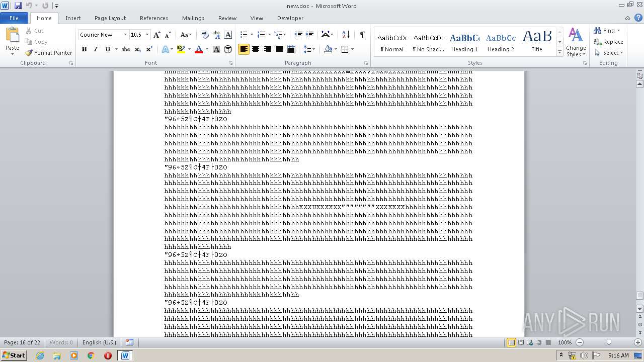
Task: Select Align Text Left
Action: point(244,49)
